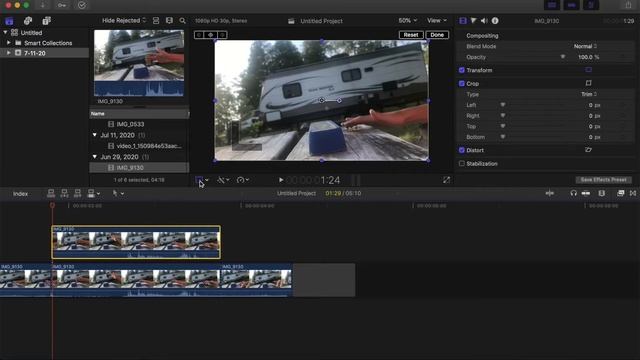640x360 pixels.
Task: Show Transform onscreen controls icon
Action: click(x=588, y=70)
